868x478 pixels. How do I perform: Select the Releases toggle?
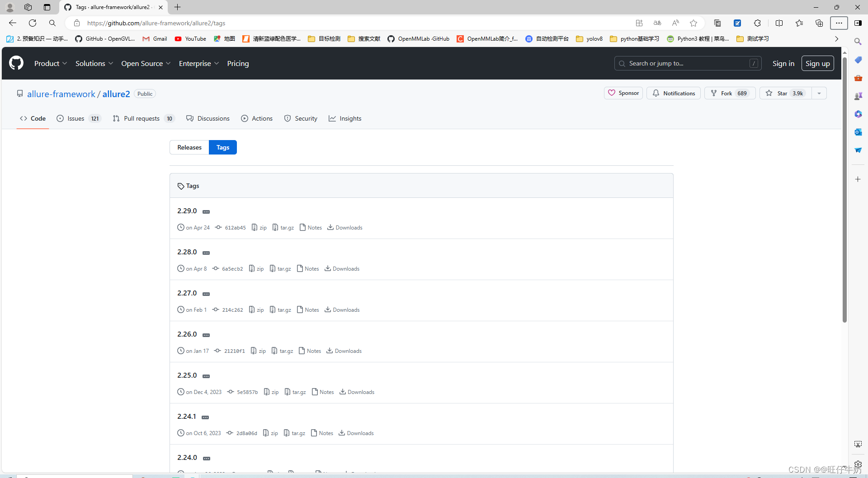189,147
